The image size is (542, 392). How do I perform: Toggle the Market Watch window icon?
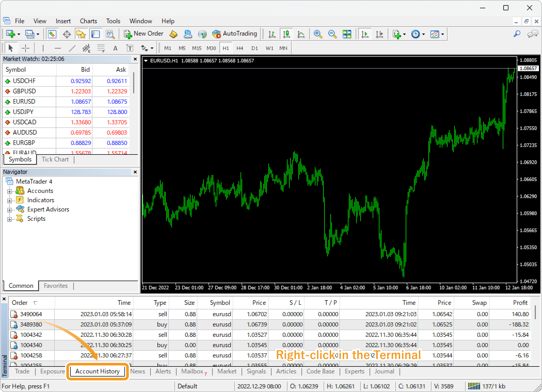click(x=52, y=34)
